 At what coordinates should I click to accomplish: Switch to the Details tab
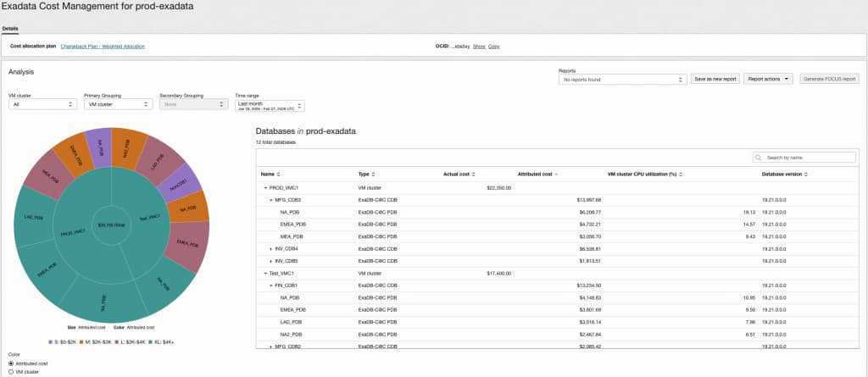(x=10, y=28)
